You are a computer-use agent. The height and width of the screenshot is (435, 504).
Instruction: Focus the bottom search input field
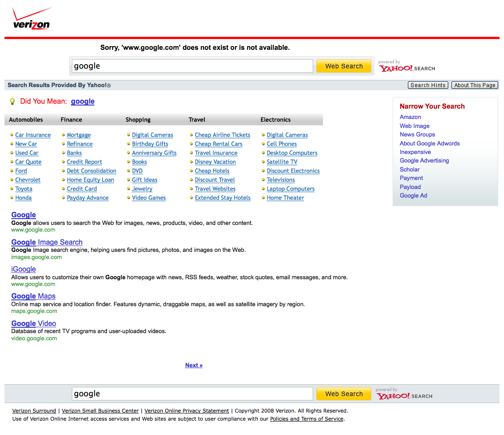pos(192,394)
